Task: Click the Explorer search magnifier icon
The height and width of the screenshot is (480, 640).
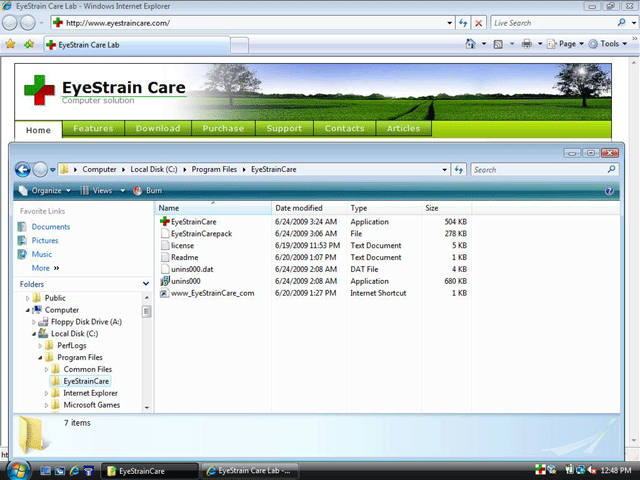Action: click(611, 169)
